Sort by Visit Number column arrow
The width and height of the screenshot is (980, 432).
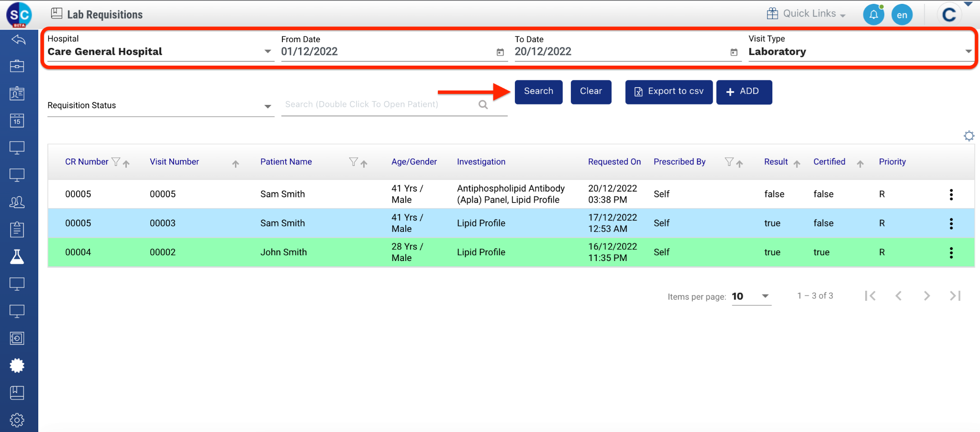coord(235,164)
